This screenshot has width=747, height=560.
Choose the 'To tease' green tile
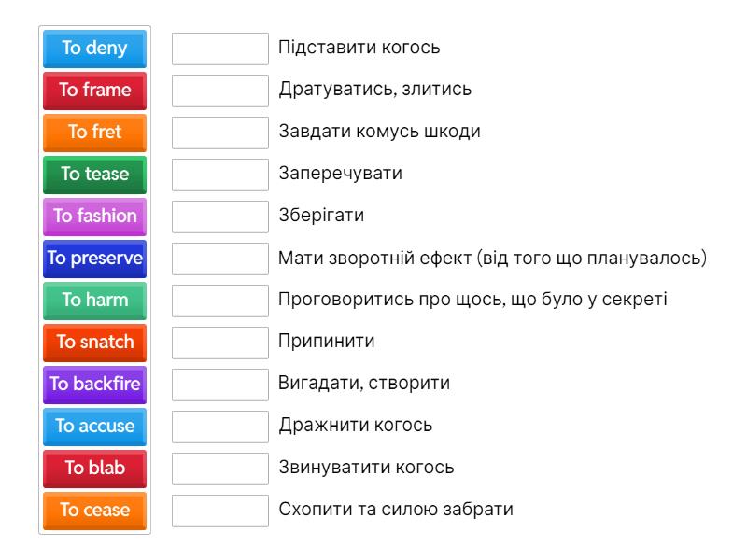pyautogui.click(x=93, y=175)
